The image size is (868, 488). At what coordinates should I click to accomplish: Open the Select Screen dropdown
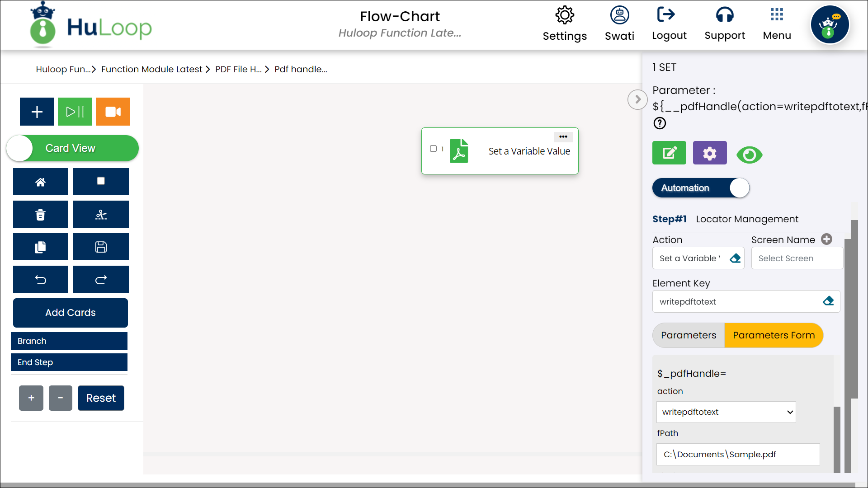[797, 258]
